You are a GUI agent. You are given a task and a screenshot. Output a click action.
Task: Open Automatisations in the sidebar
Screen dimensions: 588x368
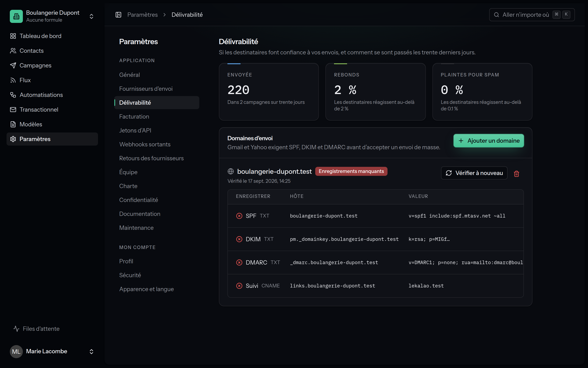(x=52, y=95)
